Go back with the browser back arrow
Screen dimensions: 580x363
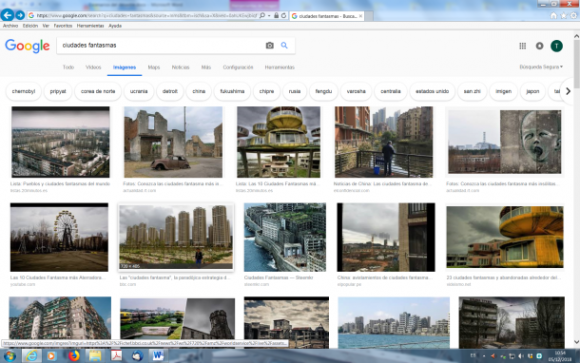pyautogui.click(x=7, y=15)
